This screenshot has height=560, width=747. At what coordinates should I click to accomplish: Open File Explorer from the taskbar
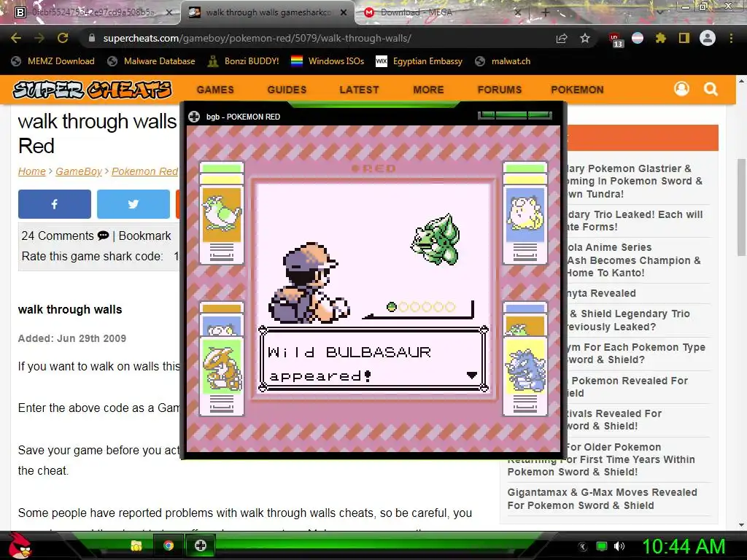136,545
